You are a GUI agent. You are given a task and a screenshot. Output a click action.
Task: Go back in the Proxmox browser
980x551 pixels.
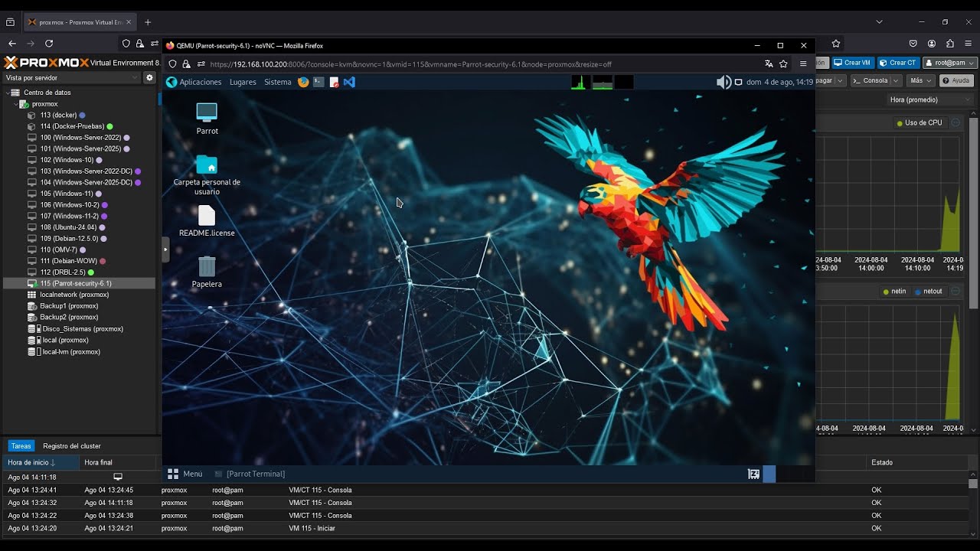click(x=12, y=44)
